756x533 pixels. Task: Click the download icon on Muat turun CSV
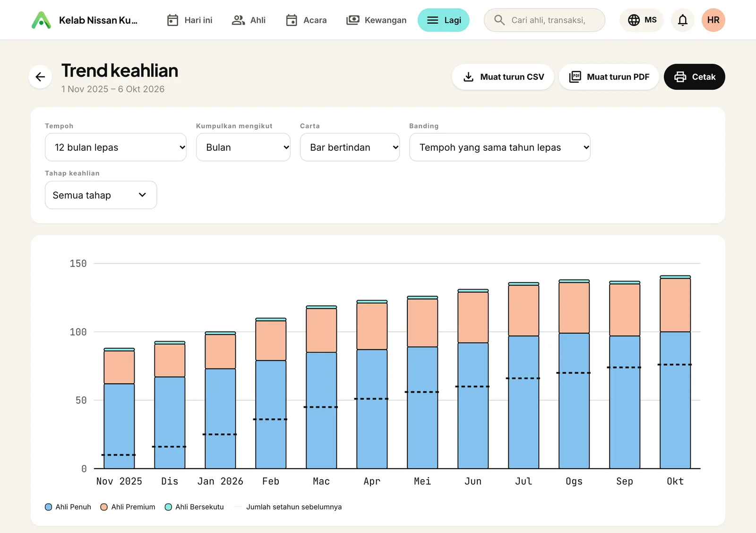468,77
